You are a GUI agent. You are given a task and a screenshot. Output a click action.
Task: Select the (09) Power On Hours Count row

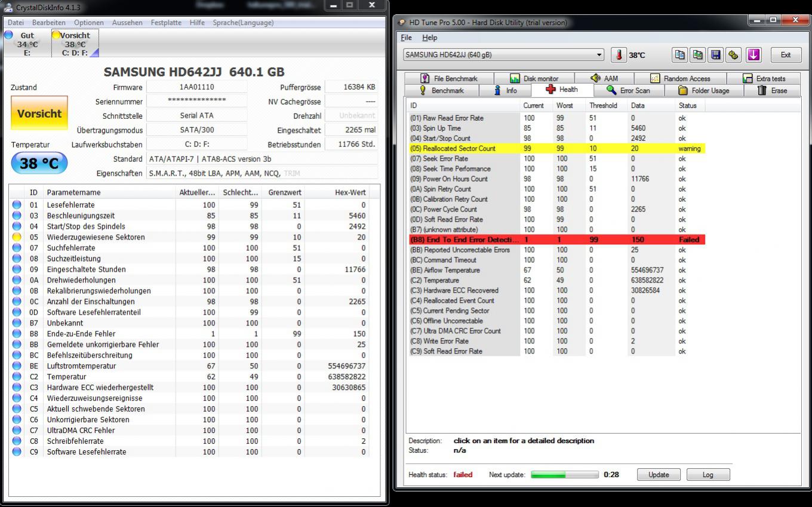pos(556,179)
